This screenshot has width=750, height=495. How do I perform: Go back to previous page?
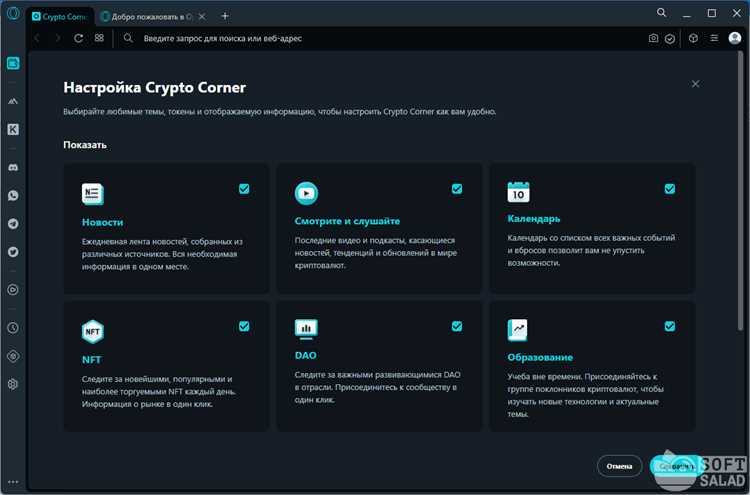coord(37,38)
